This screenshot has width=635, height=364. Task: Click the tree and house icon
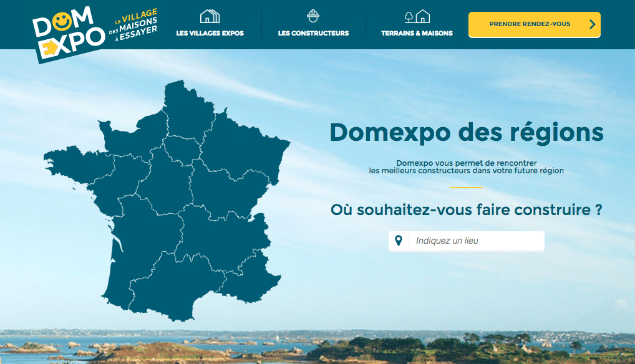tap(417, 16)
